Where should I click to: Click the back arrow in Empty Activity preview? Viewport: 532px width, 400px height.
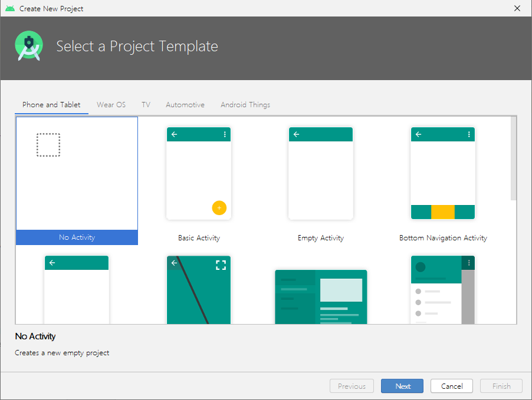(297, 134)
